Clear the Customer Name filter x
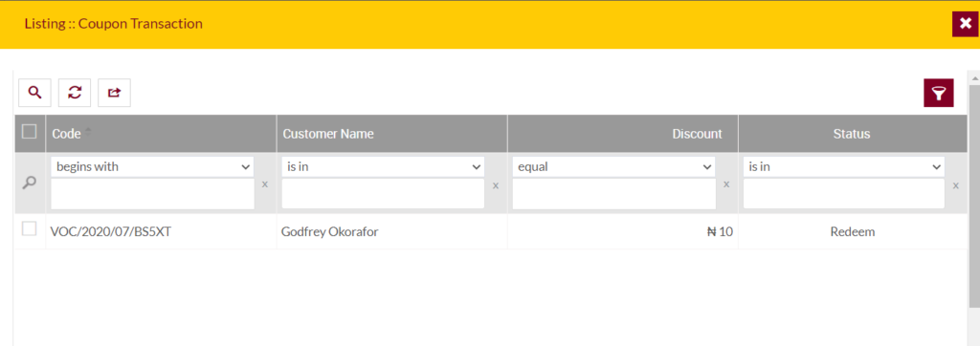The image size is (980, 346). click(x=496, y=184)
